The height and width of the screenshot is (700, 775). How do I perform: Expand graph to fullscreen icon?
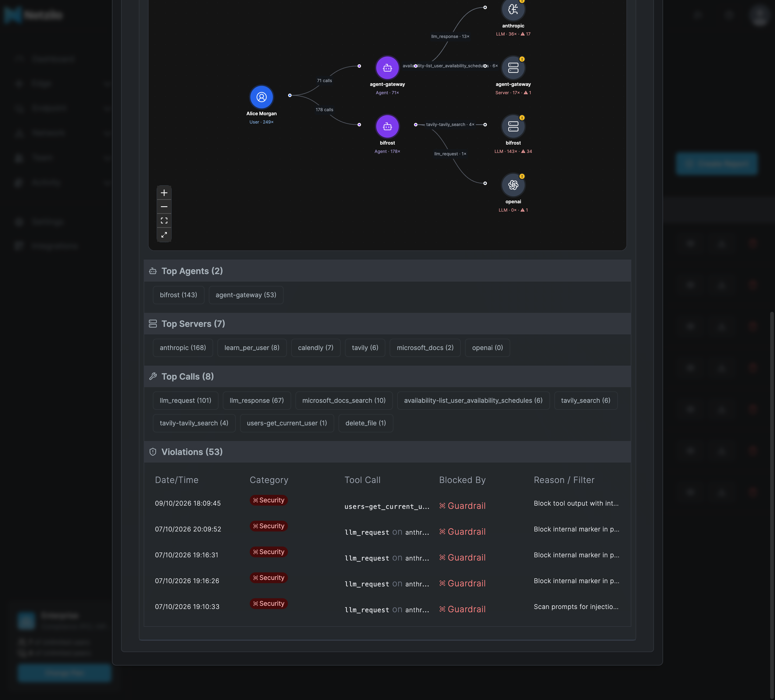click(x=164, y=234)
